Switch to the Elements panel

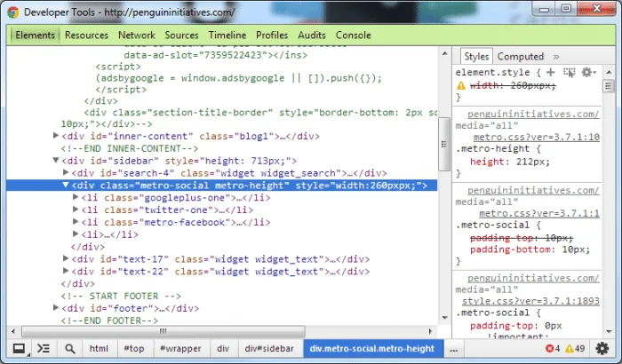coord(35,35)
